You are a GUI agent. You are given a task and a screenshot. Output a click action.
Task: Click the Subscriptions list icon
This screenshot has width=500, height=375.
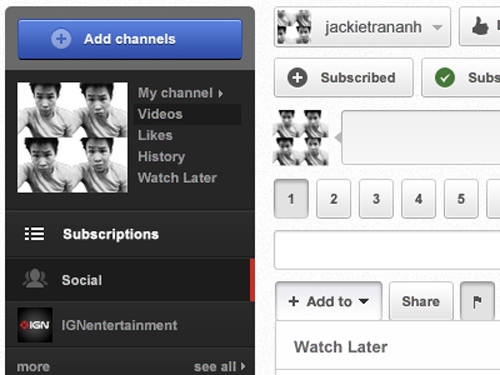[x=34, y=234]
